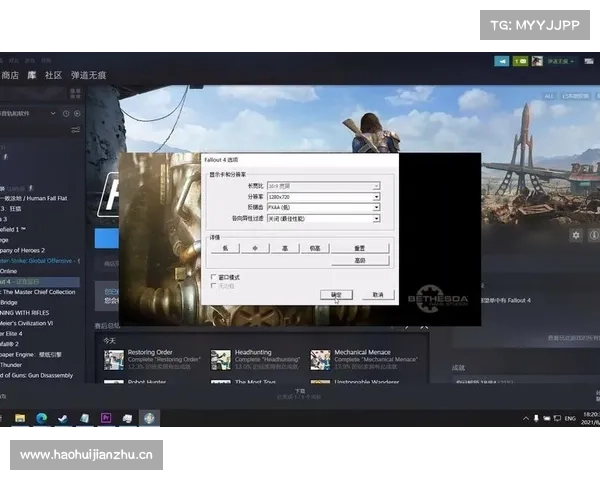Confirm options with the 确定 button
The width and height of the screenshot is (600, 480).
coord(336,294)
